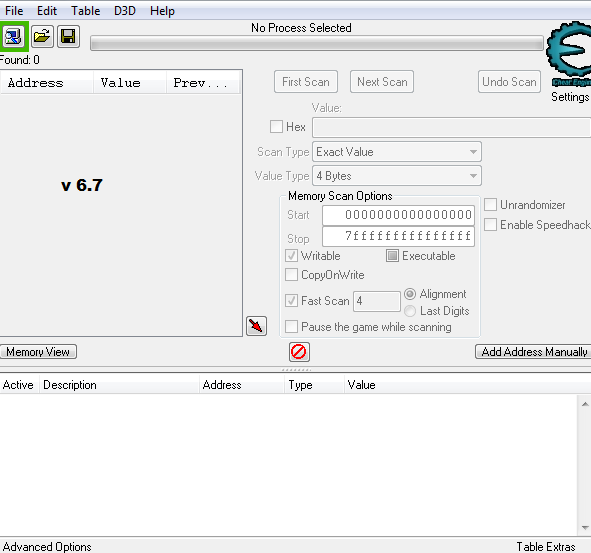Enable Pause the game while scanning

coord(291,326)
